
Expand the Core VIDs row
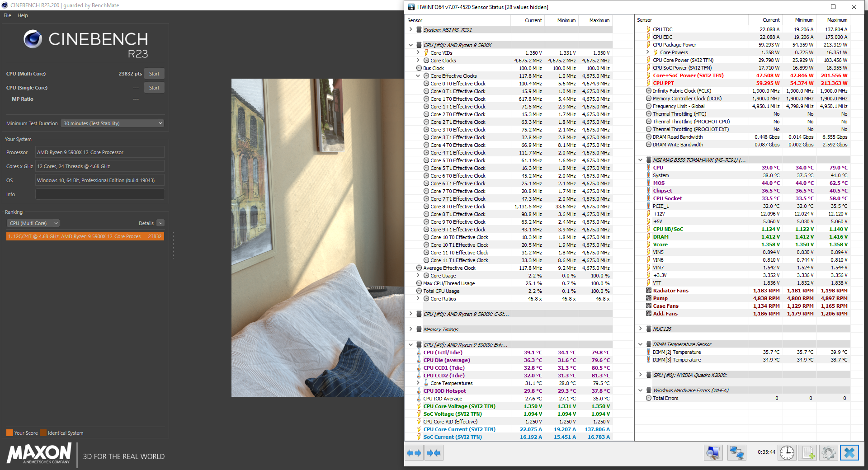pyautogui.click(x=418, y=53)
